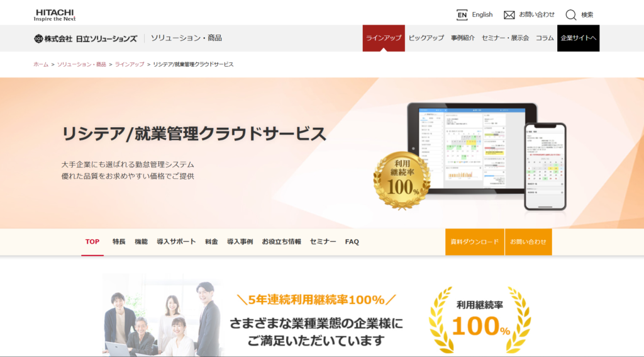Click the 資料ダウンロード orange button
The image size is (644, 357).
pyautogui.click(x=475, y=242)
